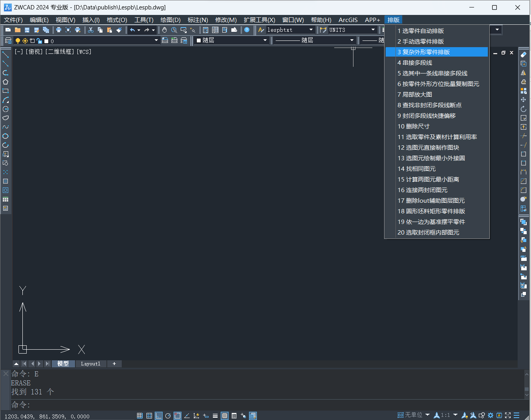This screenshot has height=420, width=531.
Task: Click the Save icon
Action: click(x=27, y=30)
